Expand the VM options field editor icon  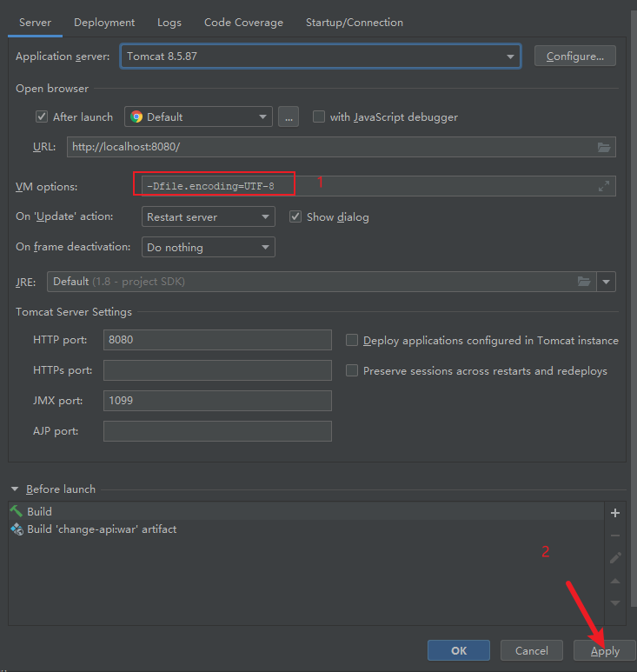(604, 186)
